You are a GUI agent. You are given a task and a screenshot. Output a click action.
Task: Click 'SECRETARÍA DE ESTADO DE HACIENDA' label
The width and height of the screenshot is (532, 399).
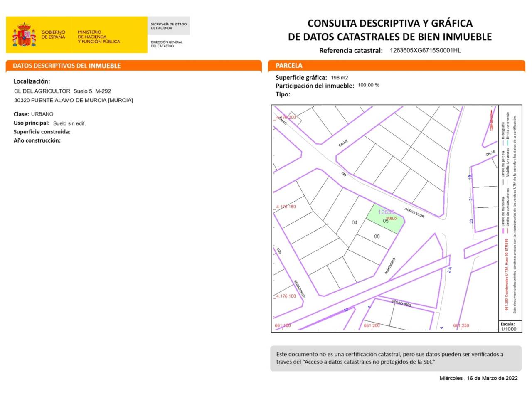169,26
